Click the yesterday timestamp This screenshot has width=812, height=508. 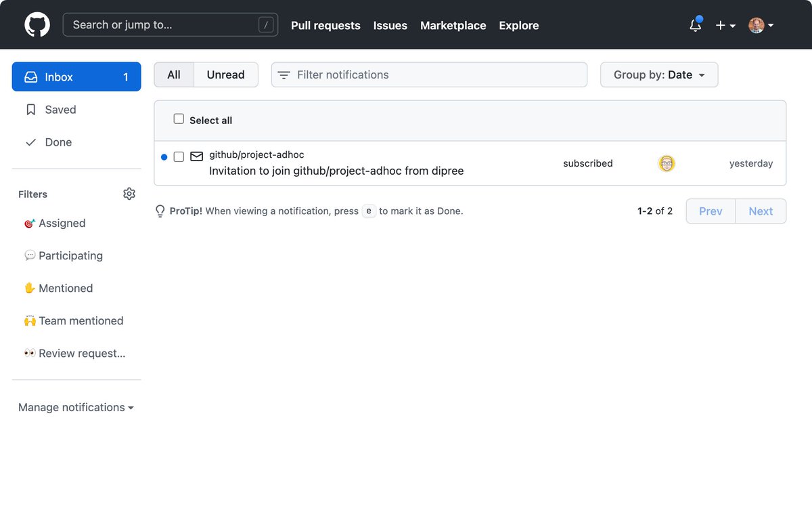click(751, 163)
